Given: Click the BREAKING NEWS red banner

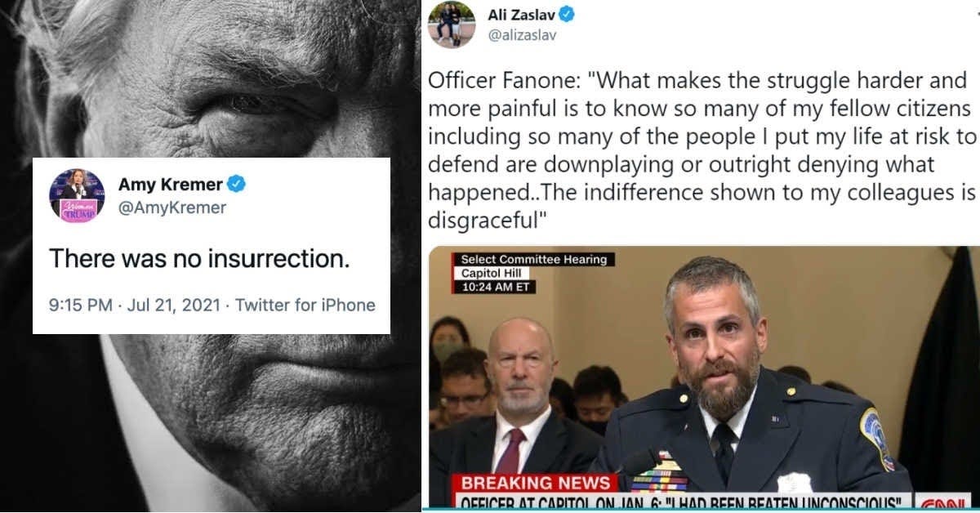Looking at the screenshot, I should (x=535, y=483).
